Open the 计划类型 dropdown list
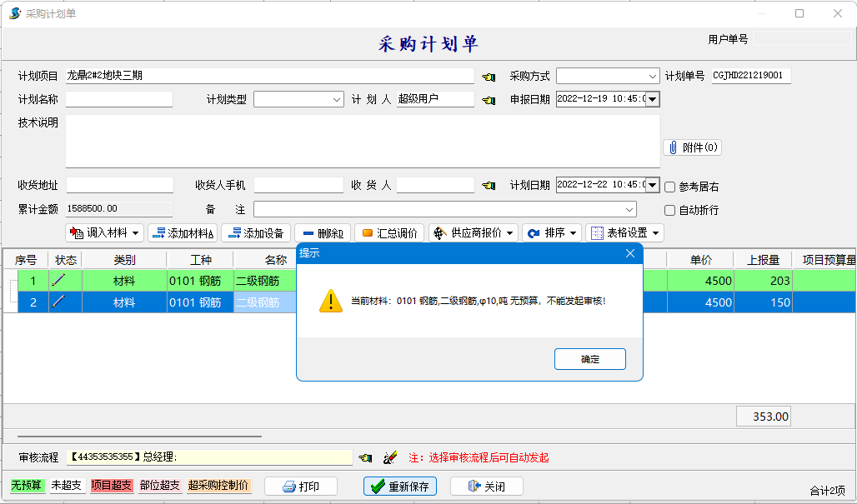This screenshot has height=504, width=857. click(336, 99)
